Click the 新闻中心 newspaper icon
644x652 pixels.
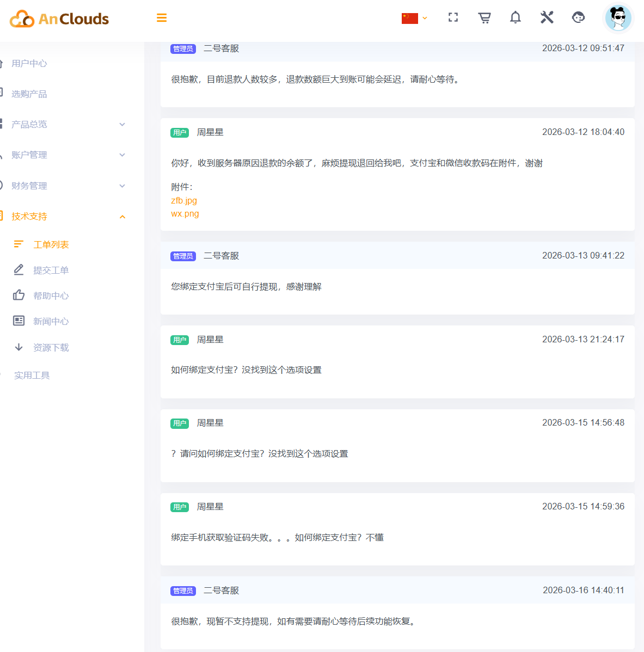click(19, 321)
